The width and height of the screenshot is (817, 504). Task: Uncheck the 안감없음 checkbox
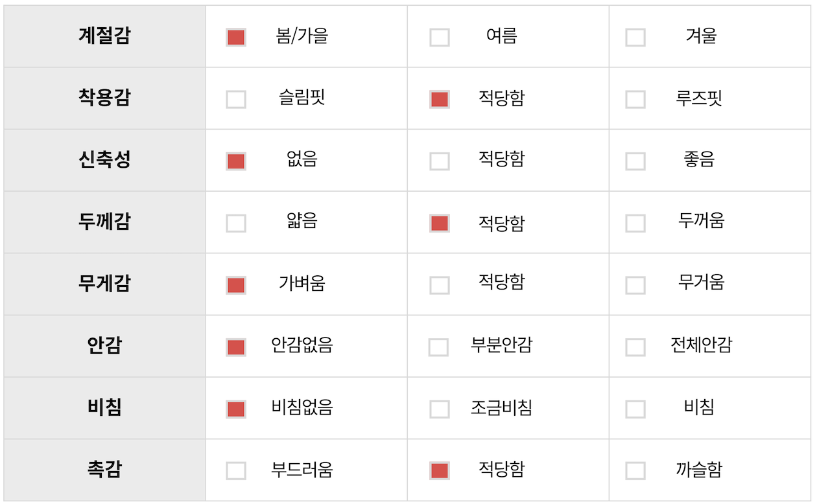(236, 347)
